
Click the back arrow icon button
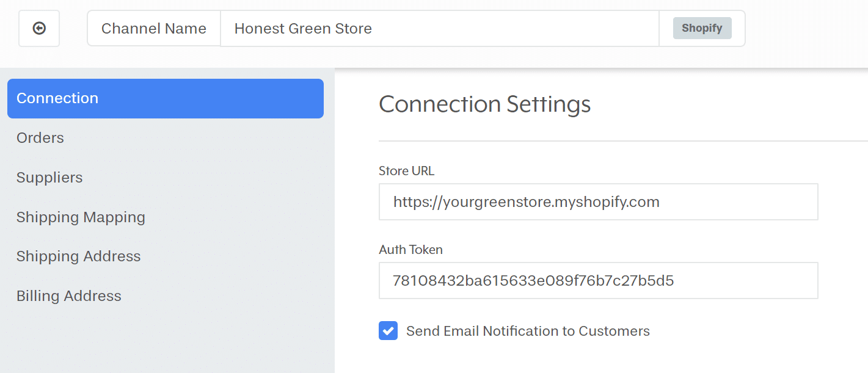coord(39,28)
